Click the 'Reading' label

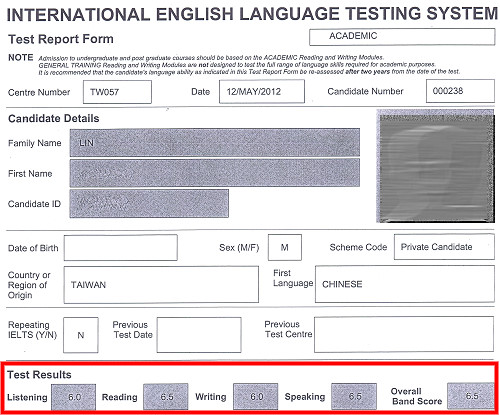pos(120,397)
